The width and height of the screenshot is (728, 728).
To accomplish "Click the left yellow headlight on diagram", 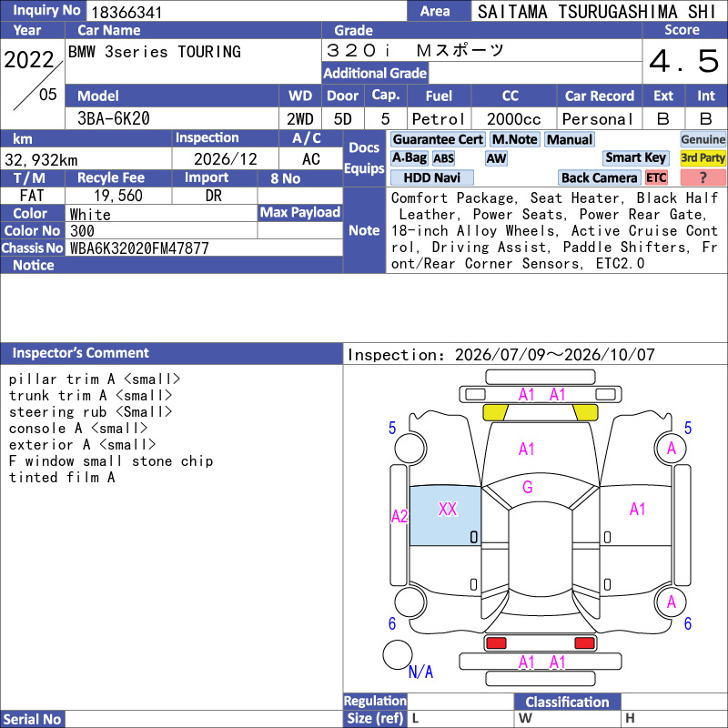I will 495,412.
